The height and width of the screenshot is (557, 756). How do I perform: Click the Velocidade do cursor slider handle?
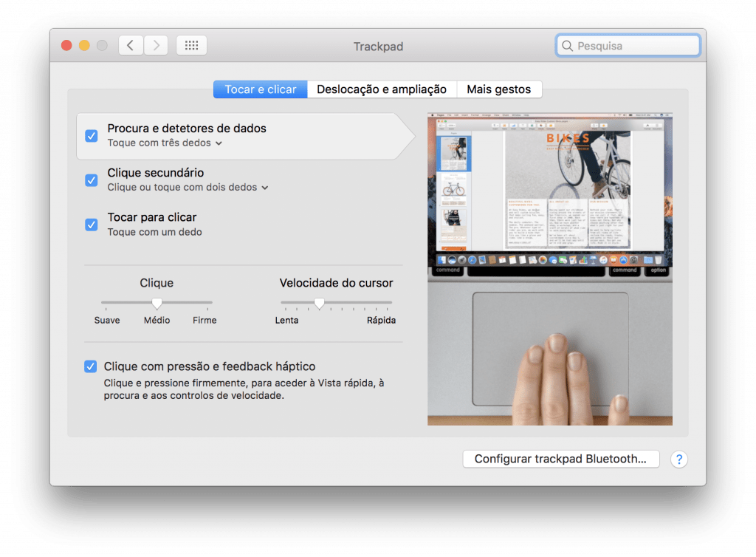(319, 303)
